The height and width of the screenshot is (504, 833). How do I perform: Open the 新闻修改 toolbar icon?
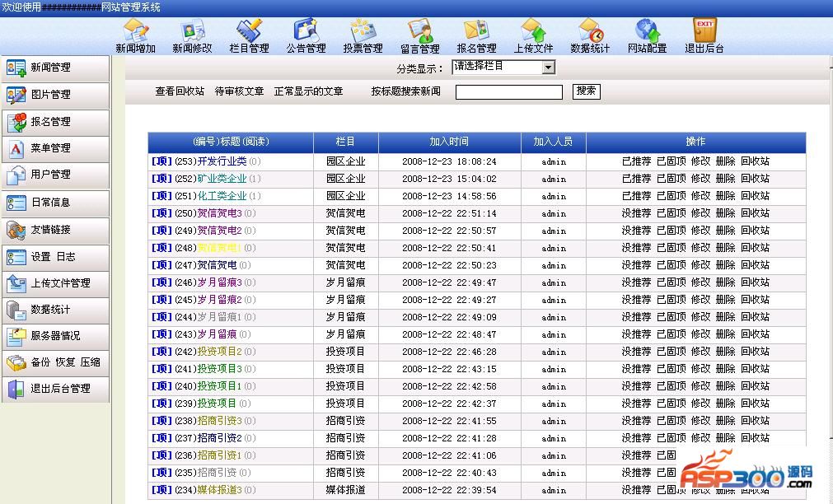coord(192,30)
